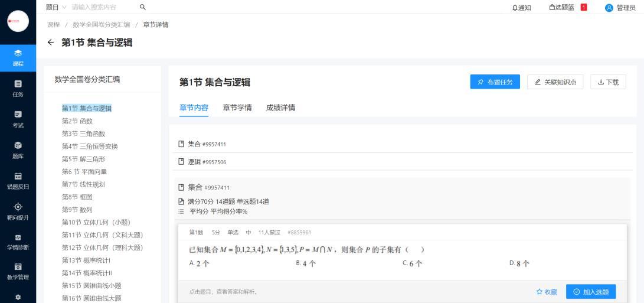Click the 管理员 user avatar icon

click(x=609, y=8)
